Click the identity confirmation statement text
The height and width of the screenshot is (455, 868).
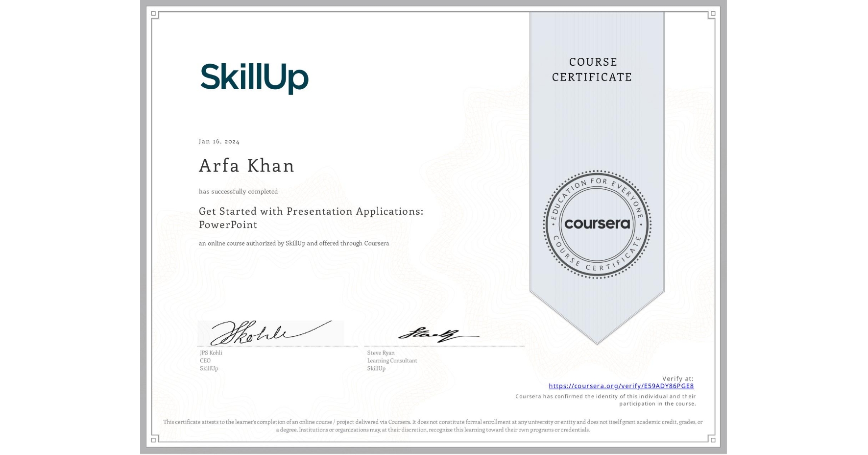[x=606, y=400]
